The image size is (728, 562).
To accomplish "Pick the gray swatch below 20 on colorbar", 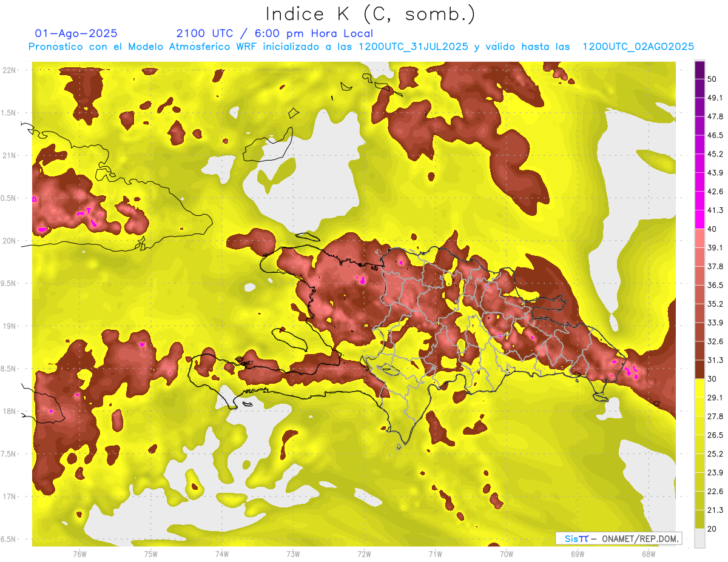I will [700, 538].
